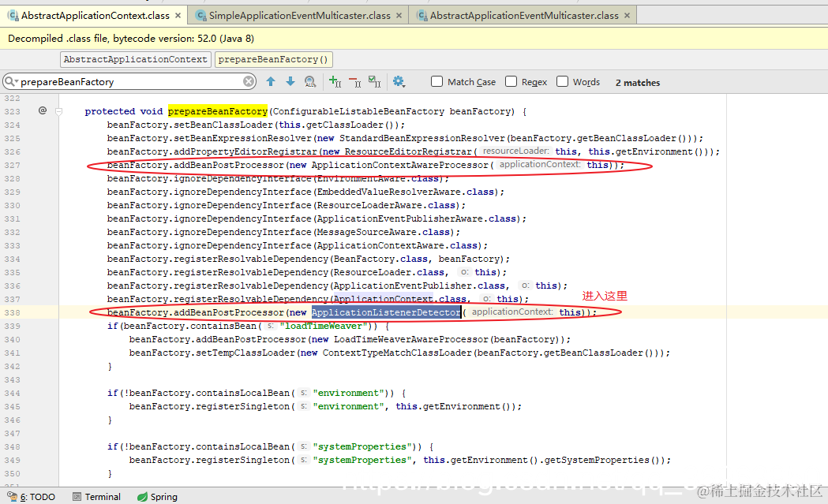Go to the next search occurrence
The image size is (828, 504).
pos(290,81)
